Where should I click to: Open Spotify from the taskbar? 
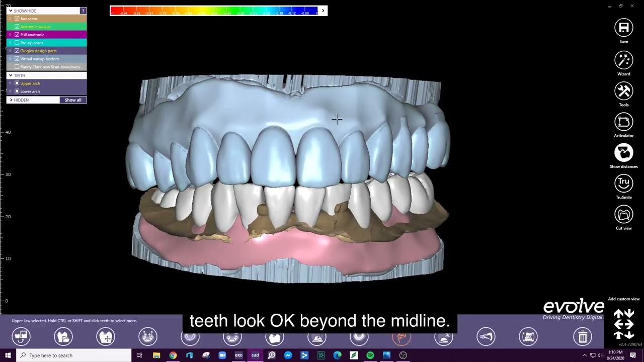tap(370, 355)
